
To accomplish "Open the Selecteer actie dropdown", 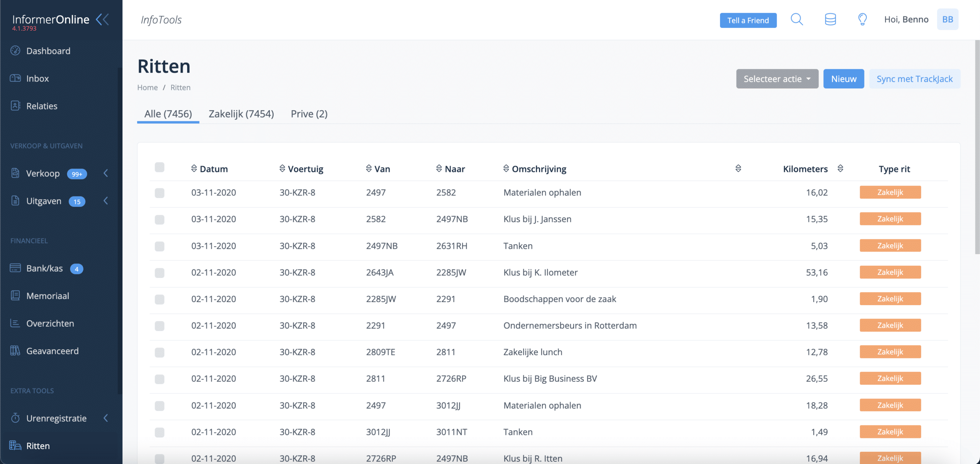I will [x=777, y=79].
